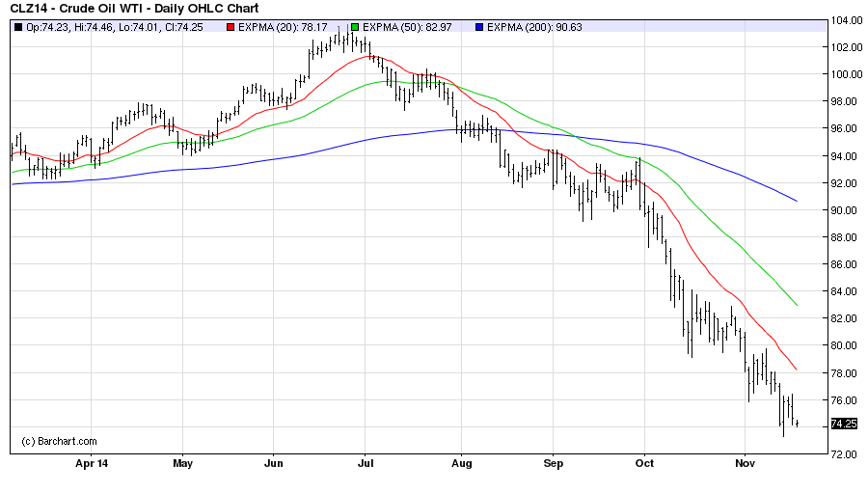Click the Jun date axis label
868x493 pixels.
[x=274, y=463]
